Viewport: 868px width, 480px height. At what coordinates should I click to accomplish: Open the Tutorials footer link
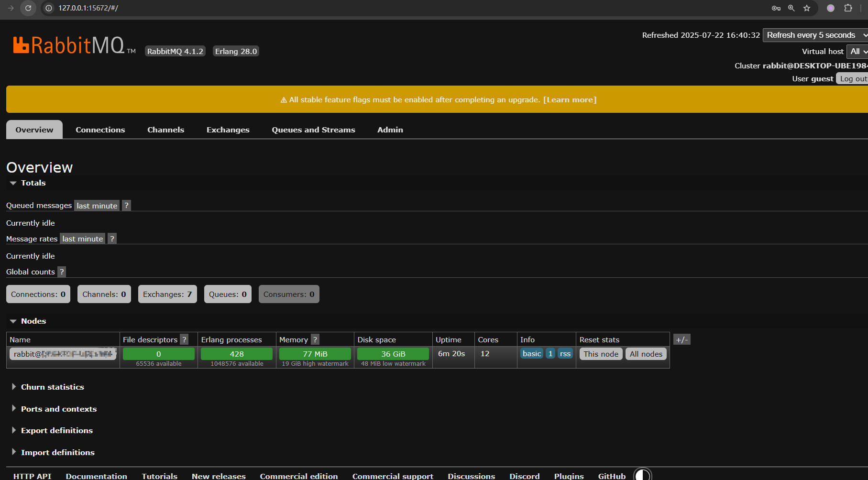click(x=160, y=476)
